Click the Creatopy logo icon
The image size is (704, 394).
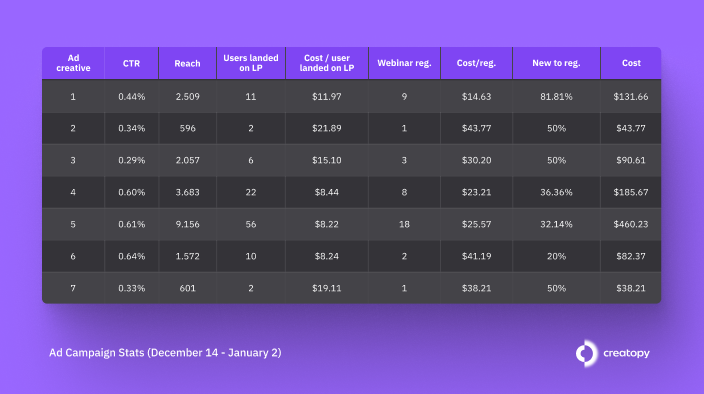[x=586, y=353]
